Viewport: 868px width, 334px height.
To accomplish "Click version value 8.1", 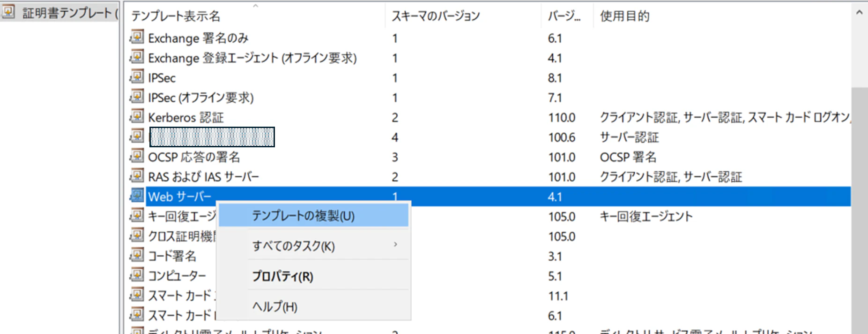I will coord(555,78).
